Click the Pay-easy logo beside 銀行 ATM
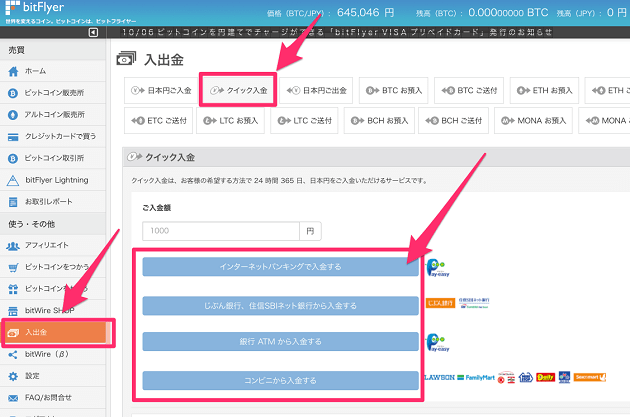 point(437,343)
